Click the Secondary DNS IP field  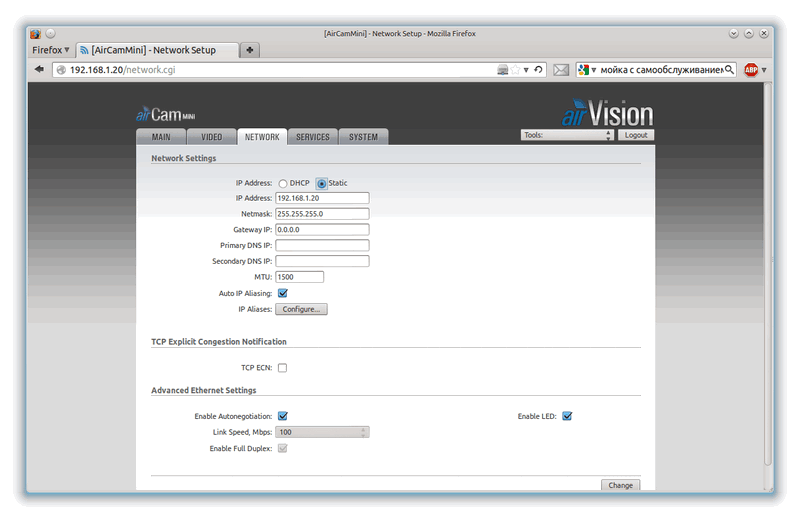(x=322, y=261)
